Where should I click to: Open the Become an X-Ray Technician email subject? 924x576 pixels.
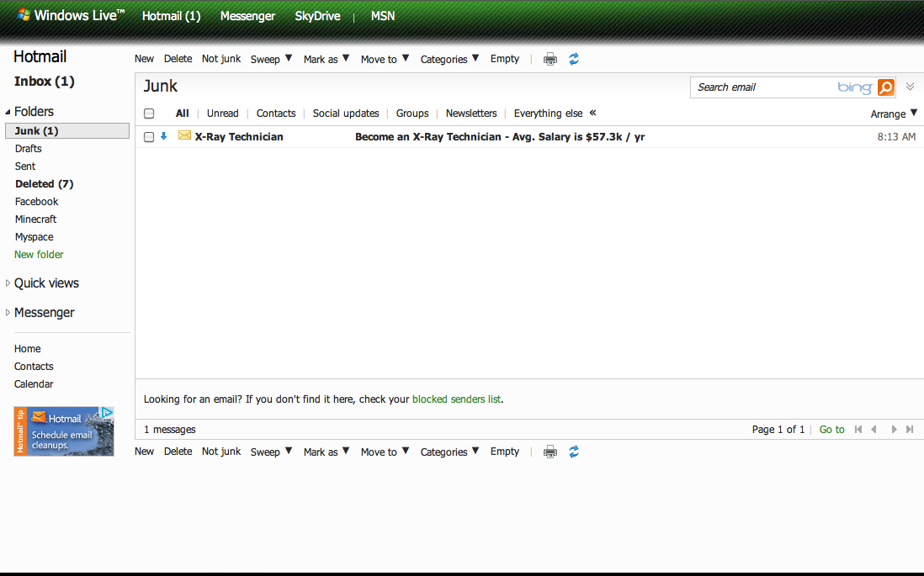pos(500,136)
